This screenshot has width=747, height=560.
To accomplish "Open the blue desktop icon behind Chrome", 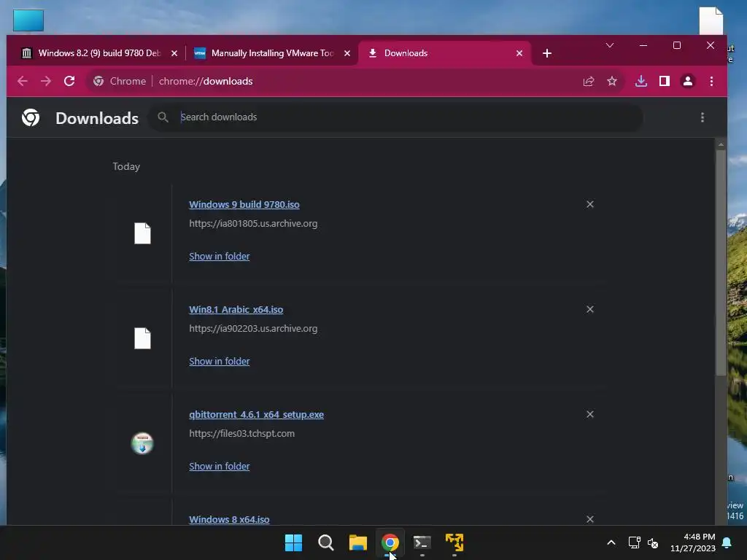I will tap(28, 20).
